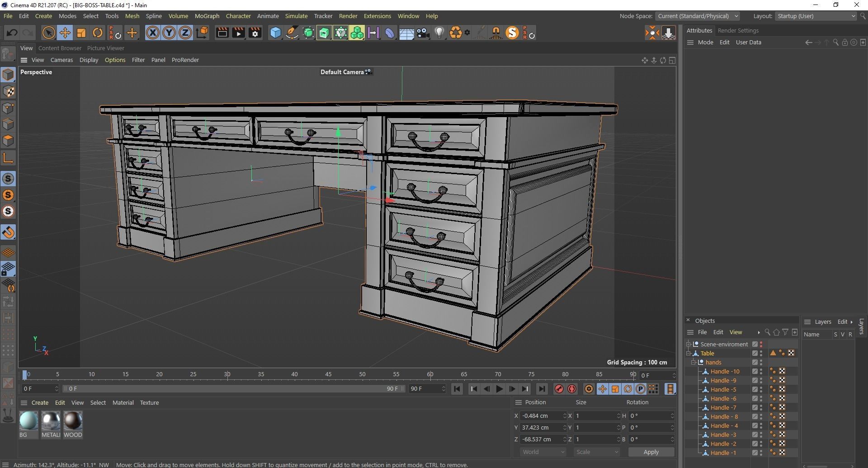Expand the Scene-enviroment tree item
The height and width of the screenshot is (468, 868).
pos(688,344)
